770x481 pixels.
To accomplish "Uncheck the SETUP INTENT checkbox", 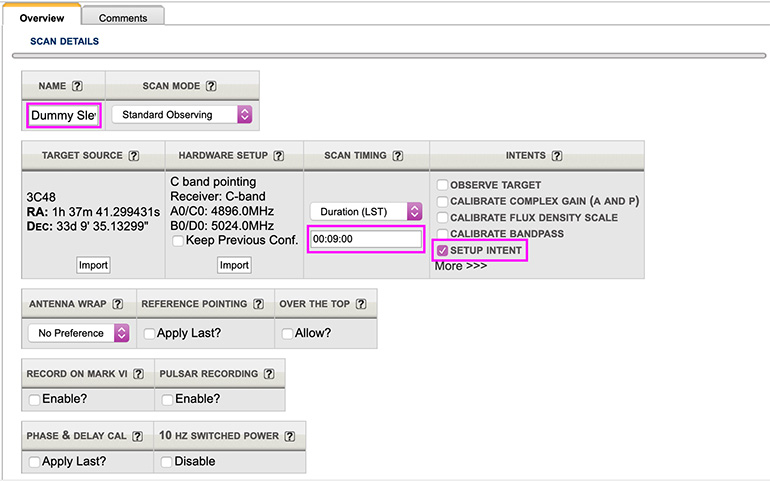I will click(x=442, y=250).
